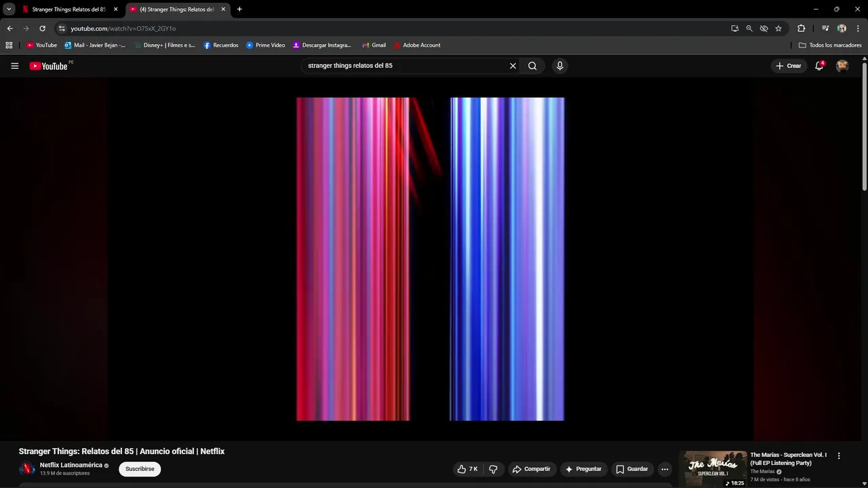Open Todos los marcadores folder

pos(830,45)
